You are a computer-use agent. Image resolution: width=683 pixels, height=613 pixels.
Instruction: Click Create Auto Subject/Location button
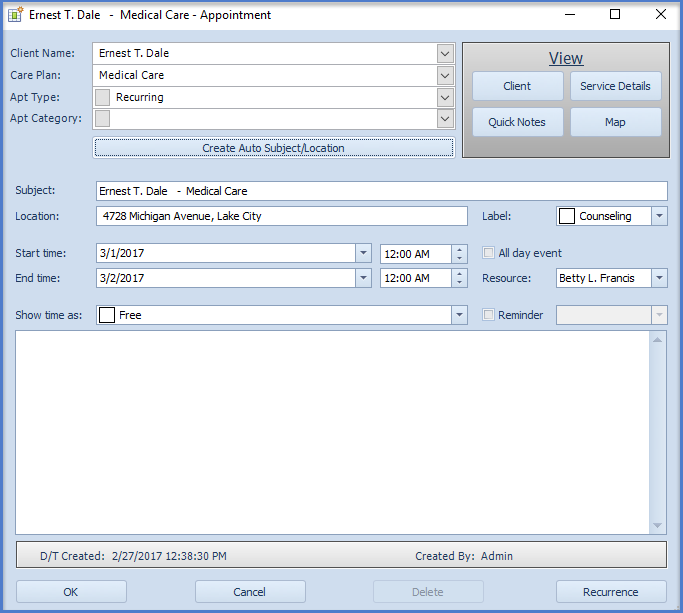point(273,148)
